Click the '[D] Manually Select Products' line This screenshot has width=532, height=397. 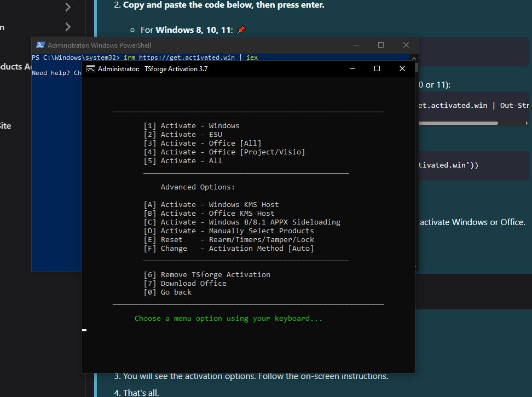tap(229, 232)
